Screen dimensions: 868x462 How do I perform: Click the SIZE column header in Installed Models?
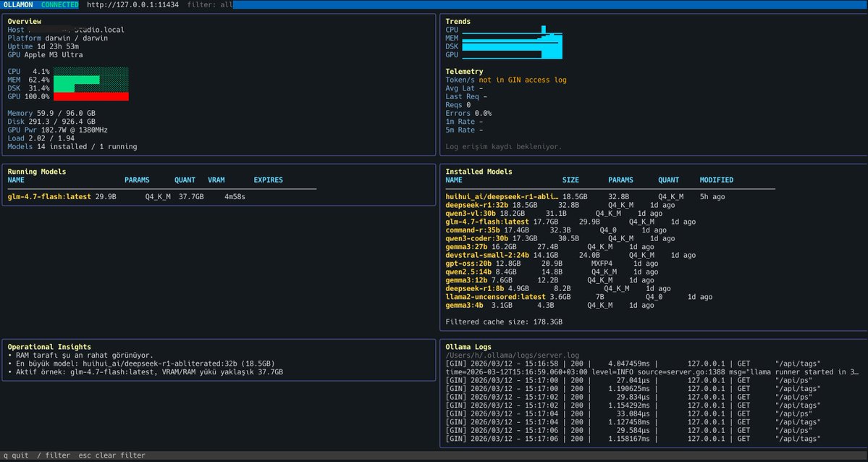[x=570, y=180]
